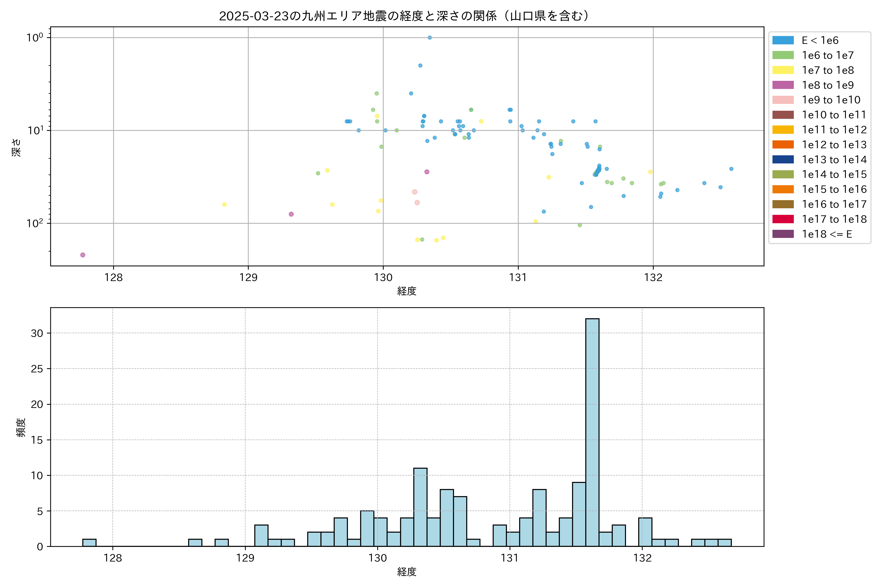The image size is (882, 588).
Task: Click the 経度 label under histogram
Action: coord(407,572)
